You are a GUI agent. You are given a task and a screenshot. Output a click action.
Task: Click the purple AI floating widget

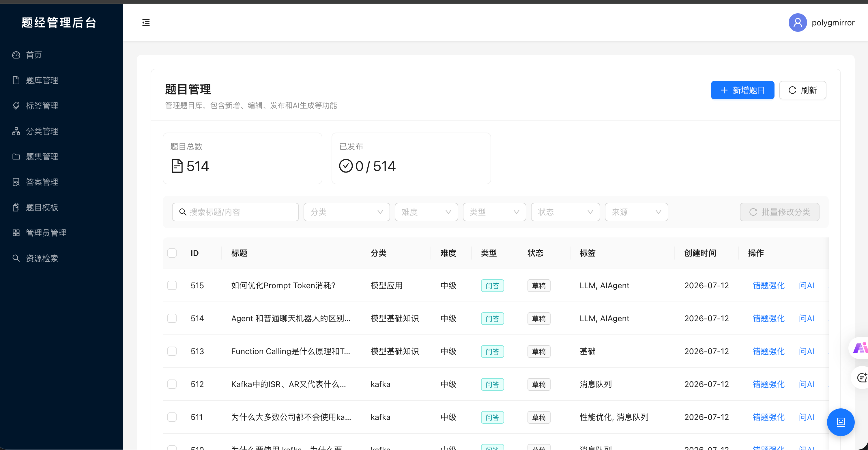coord(859,348)
